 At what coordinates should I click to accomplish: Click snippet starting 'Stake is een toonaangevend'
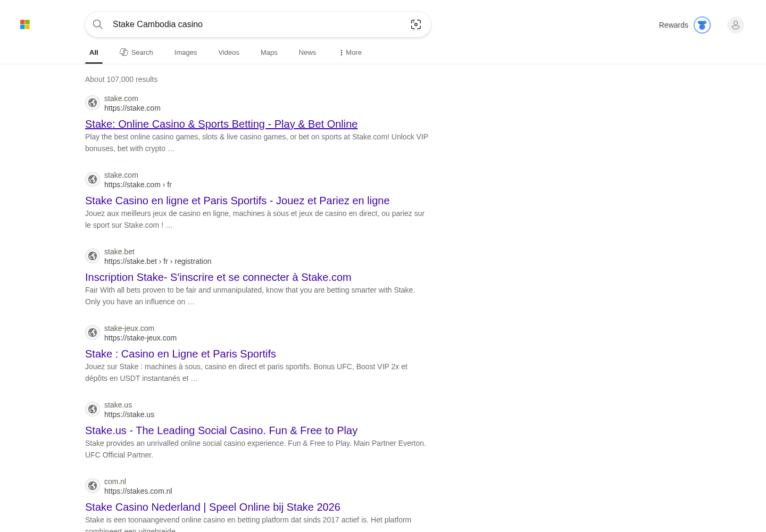(248, 523)
